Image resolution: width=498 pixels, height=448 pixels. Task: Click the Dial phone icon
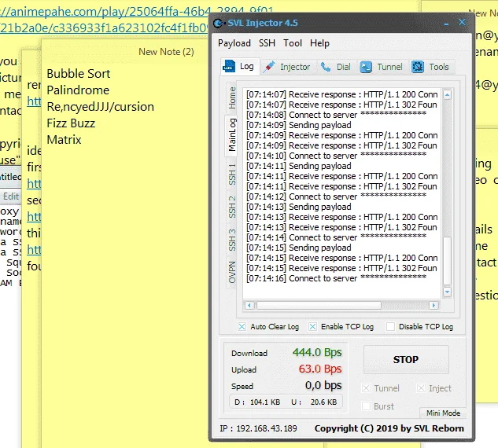[326, 67]
